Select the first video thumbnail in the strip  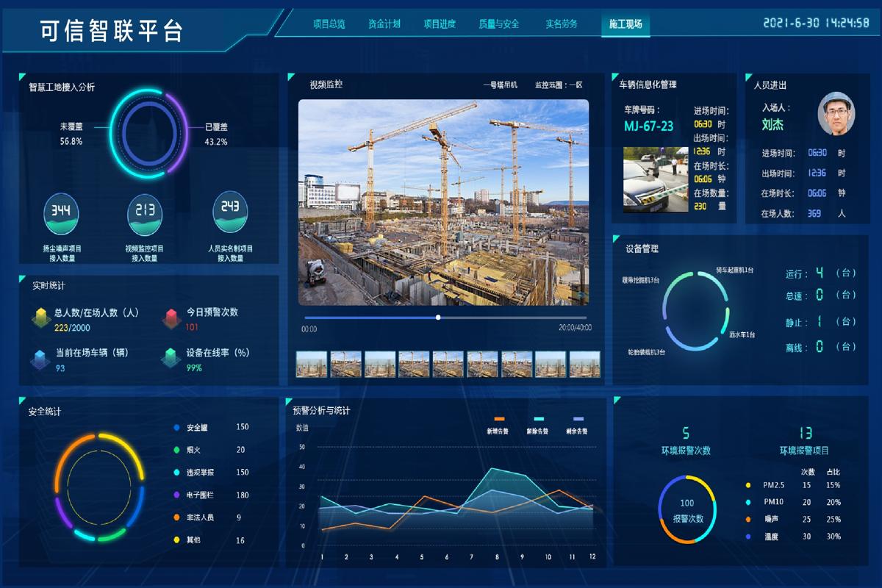click(x=311, y=364)
